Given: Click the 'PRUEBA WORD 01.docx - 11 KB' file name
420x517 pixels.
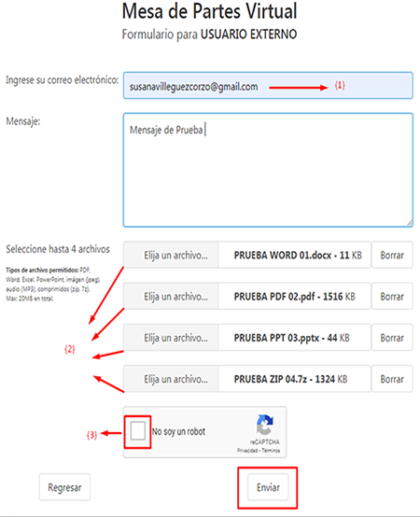Looking at the screenshot, I should pyautogui.click(x=298, y=255).
